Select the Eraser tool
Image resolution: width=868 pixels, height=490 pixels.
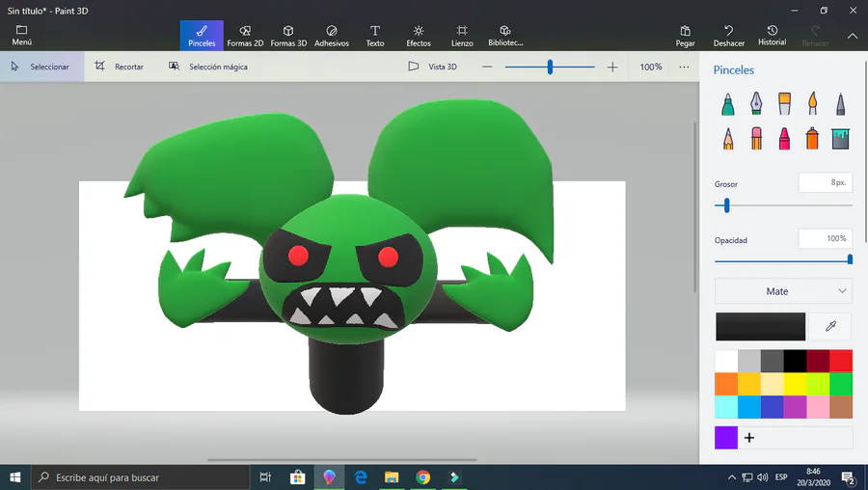point(756,139)
